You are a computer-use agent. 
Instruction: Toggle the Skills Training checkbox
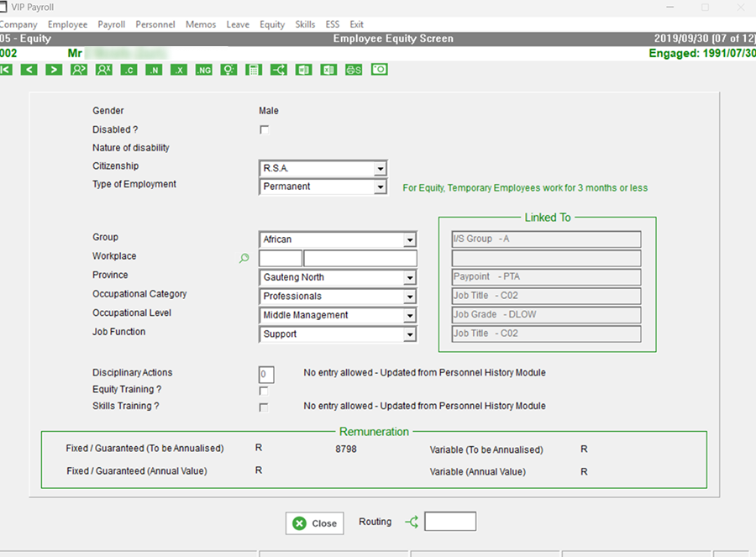pos(265,407)
